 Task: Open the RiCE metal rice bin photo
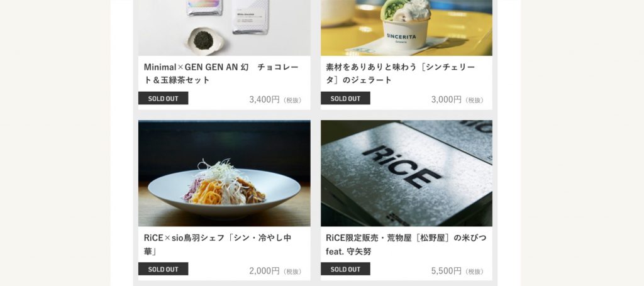coord(406,173)
